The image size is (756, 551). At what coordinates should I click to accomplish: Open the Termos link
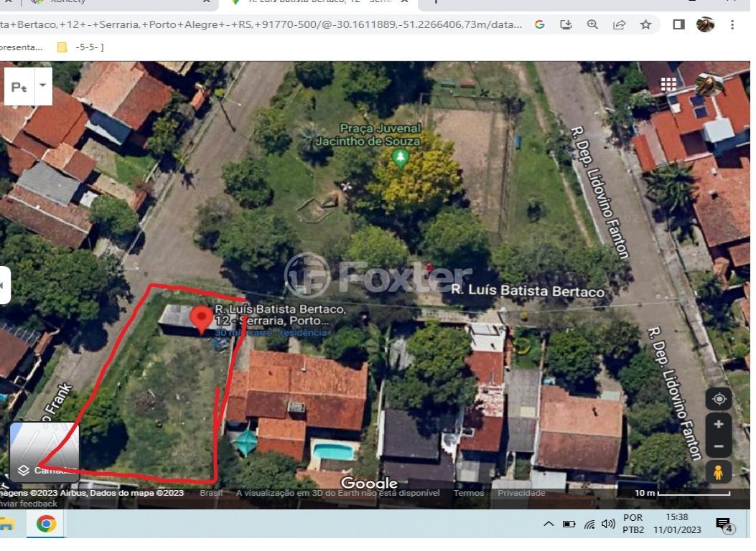(468, 493)
